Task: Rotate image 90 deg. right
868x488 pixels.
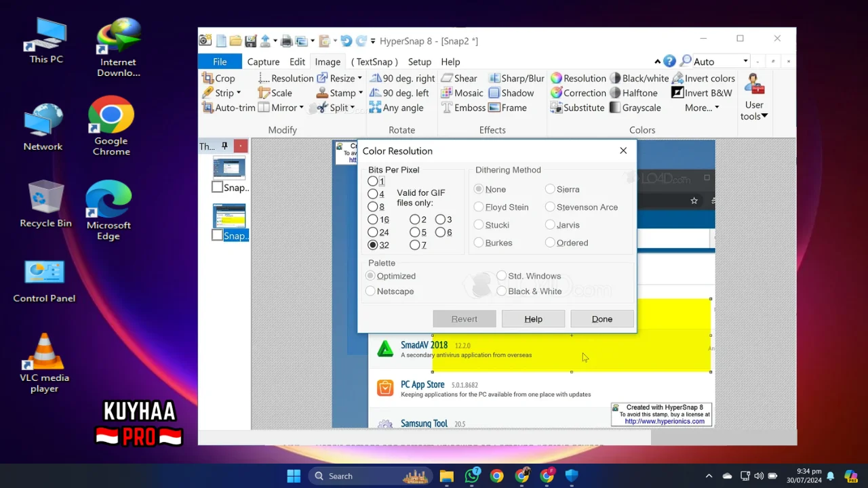Action: click(x=402, y=79)
